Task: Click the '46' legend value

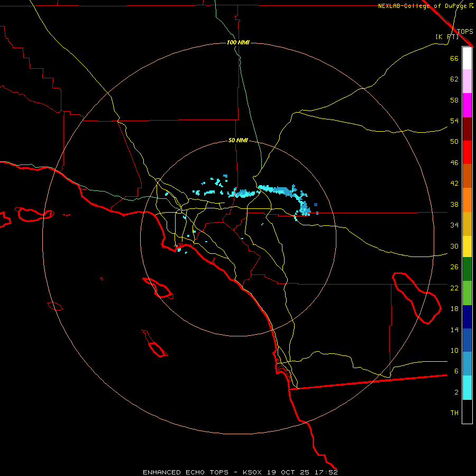Action: (454, 163)
